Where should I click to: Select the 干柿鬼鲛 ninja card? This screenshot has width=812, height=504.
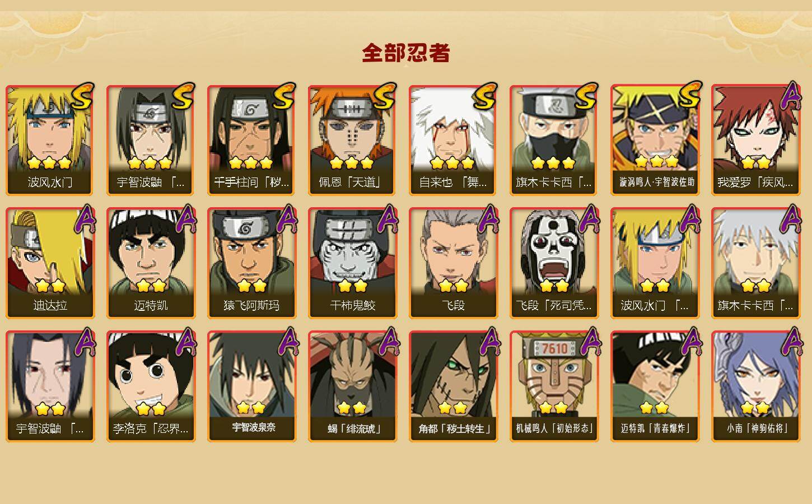pos(352,263)
